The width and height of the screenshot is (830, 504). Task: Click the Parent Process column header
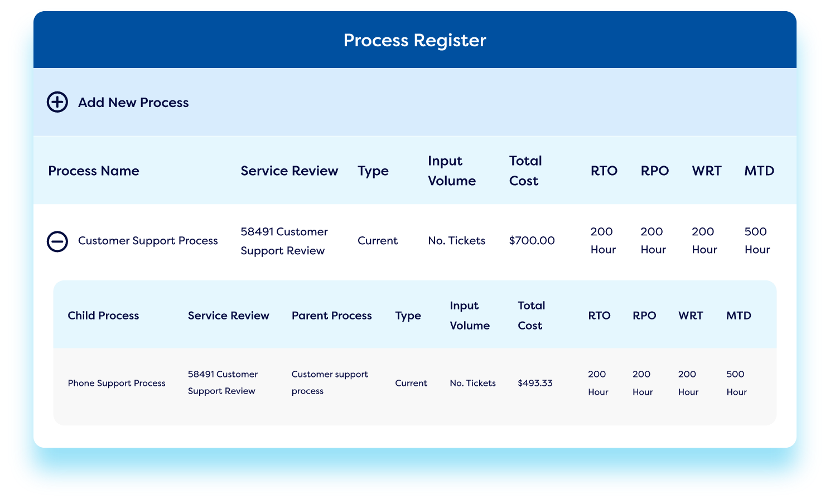332,316
